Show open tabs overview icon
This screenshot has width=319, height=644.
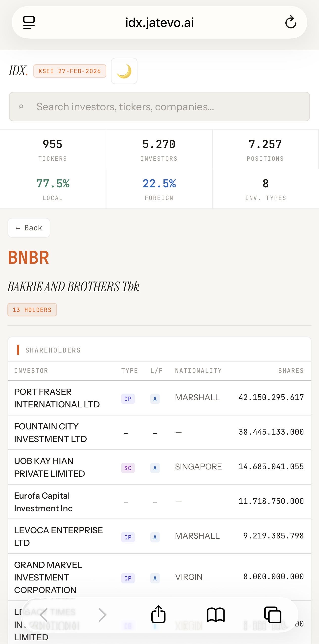coord(273,615)
